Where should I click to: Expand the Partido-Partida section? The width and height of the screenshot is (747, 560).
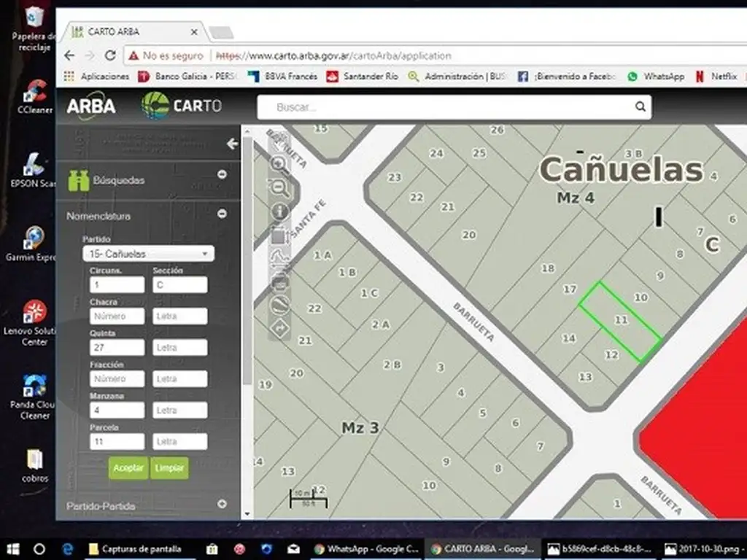coord(222,504)
